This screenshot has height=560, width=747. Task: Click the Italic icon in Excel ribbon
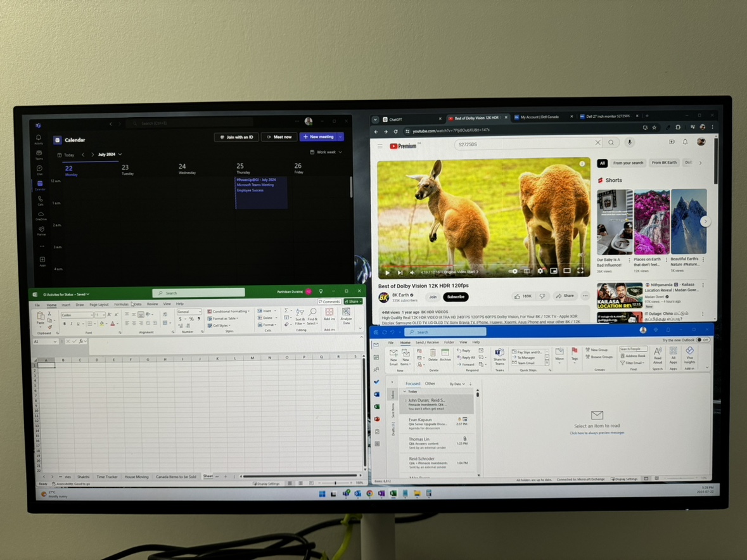[71, 323]
